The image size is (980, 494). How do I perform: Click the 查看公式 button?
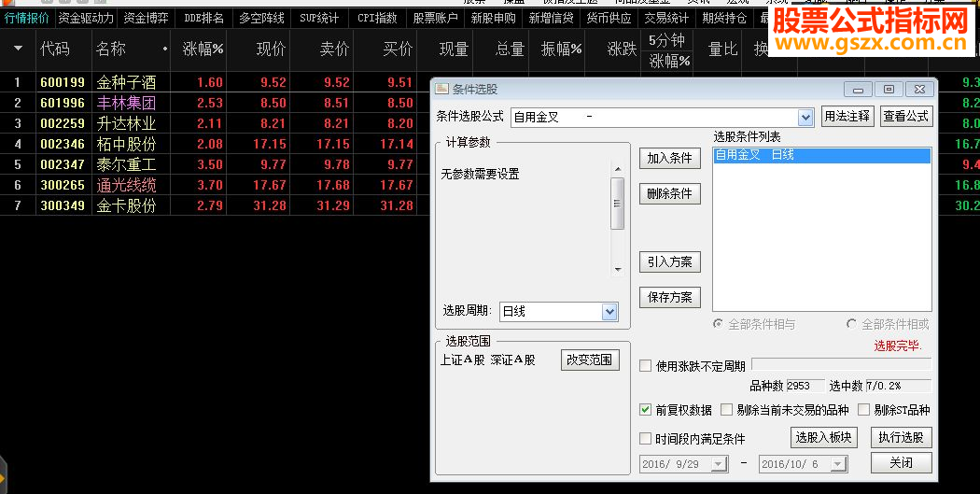tap(905, 116)
